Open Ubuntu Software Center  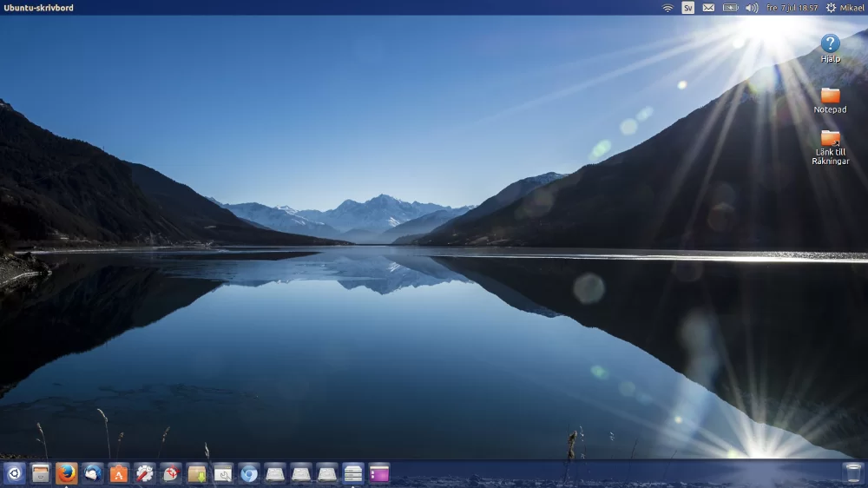119,473
